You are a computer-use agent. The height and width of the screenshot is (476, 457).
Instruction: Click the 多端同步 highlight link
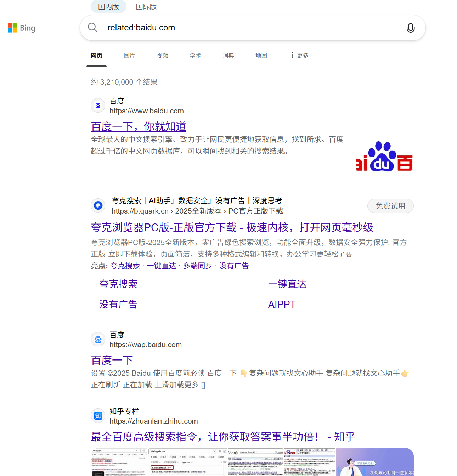(198, 266)
